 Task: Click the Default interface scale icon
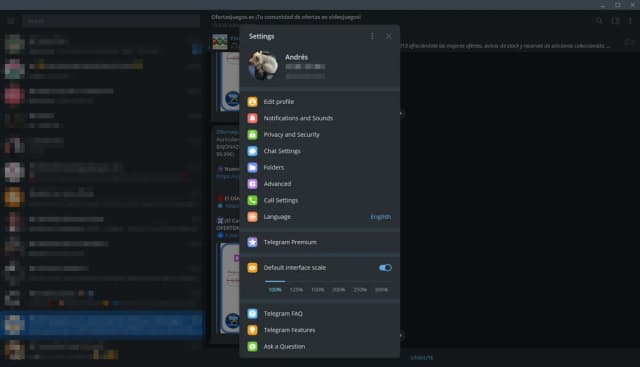(253, 268)
